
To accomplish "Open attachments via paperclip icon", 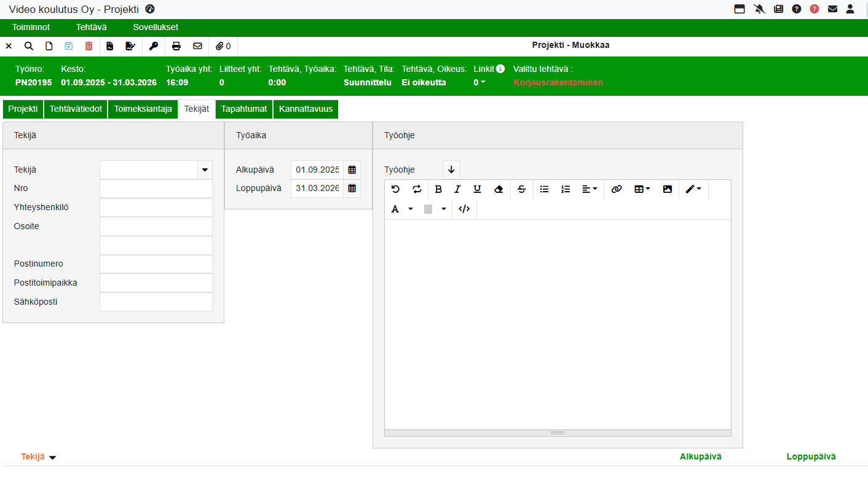I will click(x=223, y=46).
